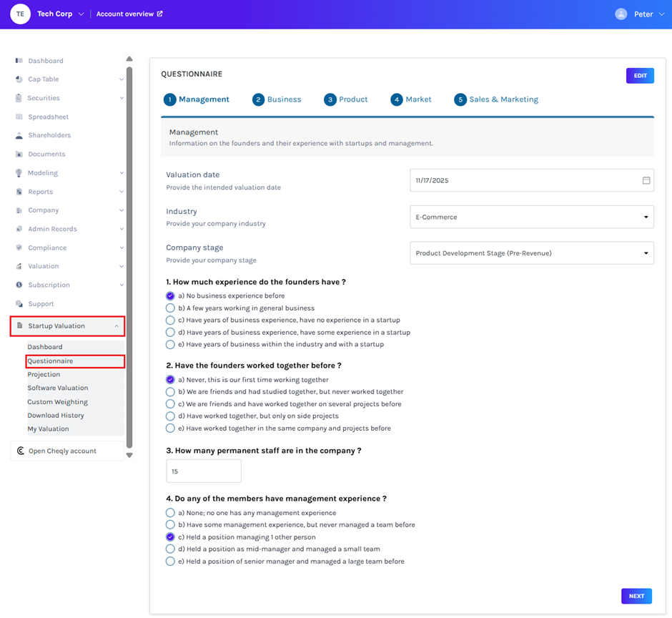Switch to the Business questionnaire step
Screen dimensions: 672x618
tap(277, 99)
